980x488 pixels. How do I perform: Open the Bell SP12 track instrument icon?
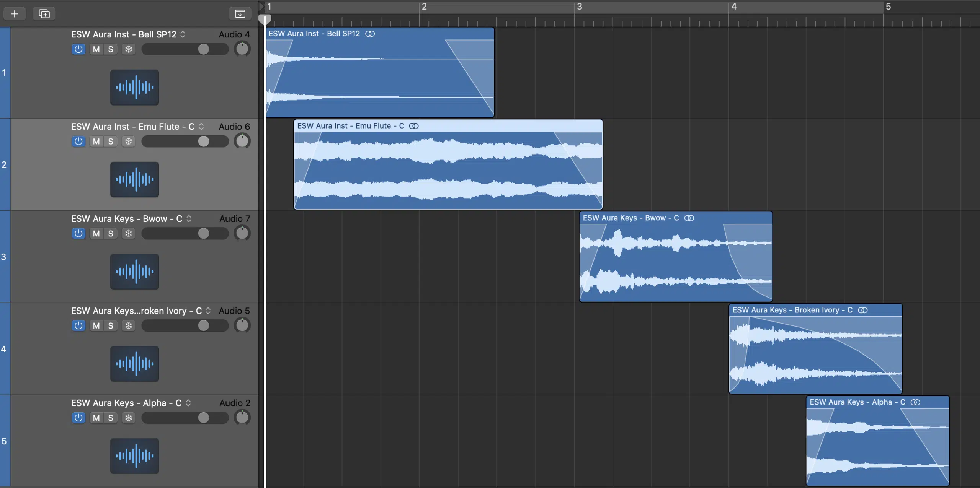click(x=135, y=87)
